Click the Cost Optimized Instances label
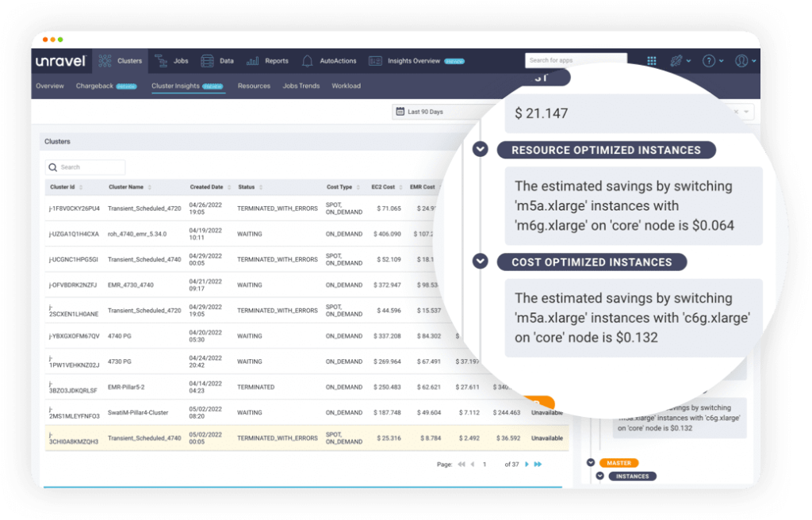The height and width of the screenshot is (520, 812). (x=592, y=262)
